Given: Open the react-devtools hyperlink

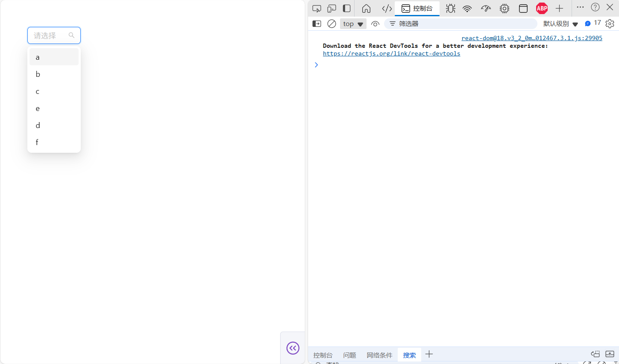Looking at the screenshot, I should [391, 54].
